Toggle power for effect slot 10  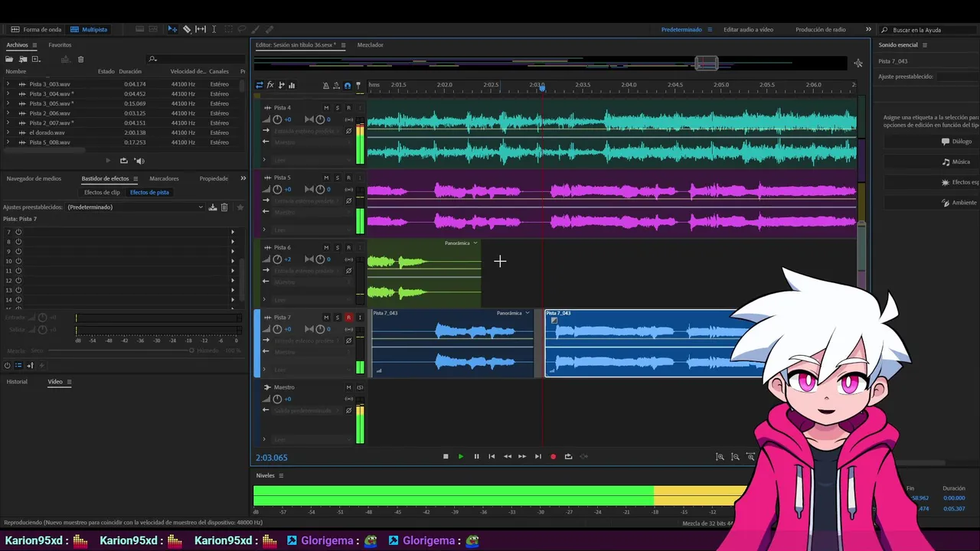coord(18,261)
